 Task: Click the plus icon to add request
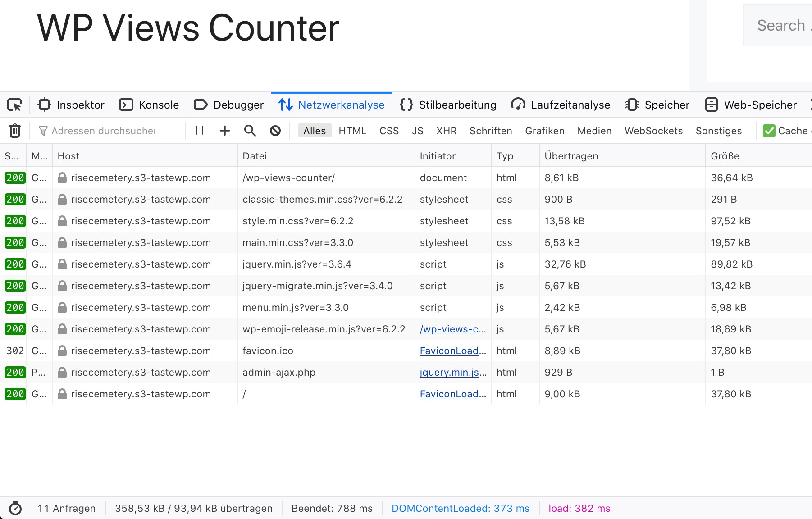click(224, 131)
